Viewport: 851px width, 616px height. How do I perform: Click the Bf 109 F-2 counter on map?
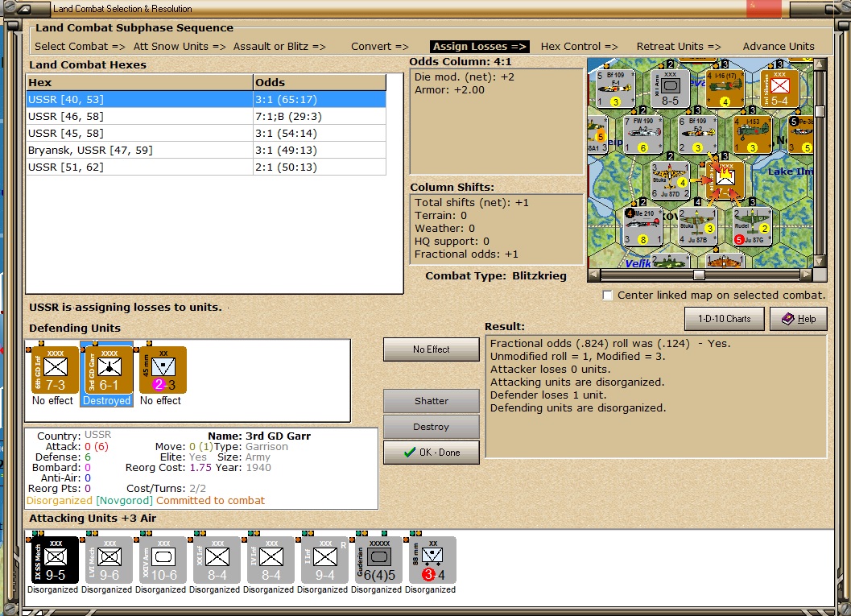[x=698, y=134]
